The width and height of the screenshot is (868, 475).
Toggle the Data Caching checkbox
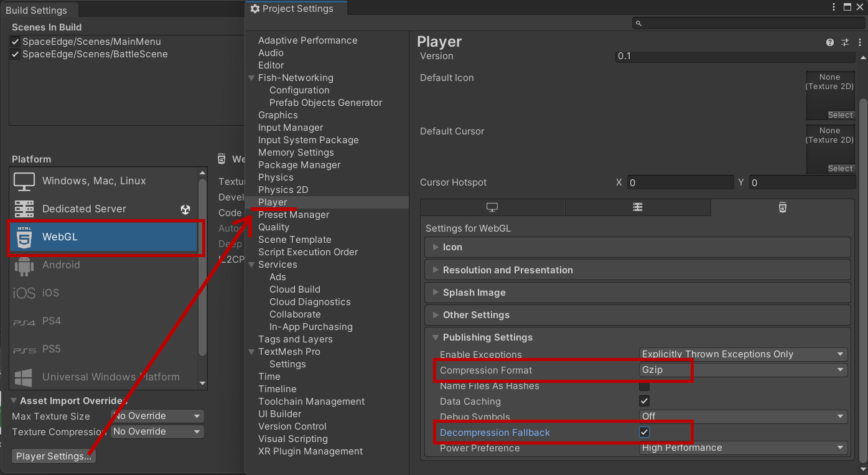645,401
